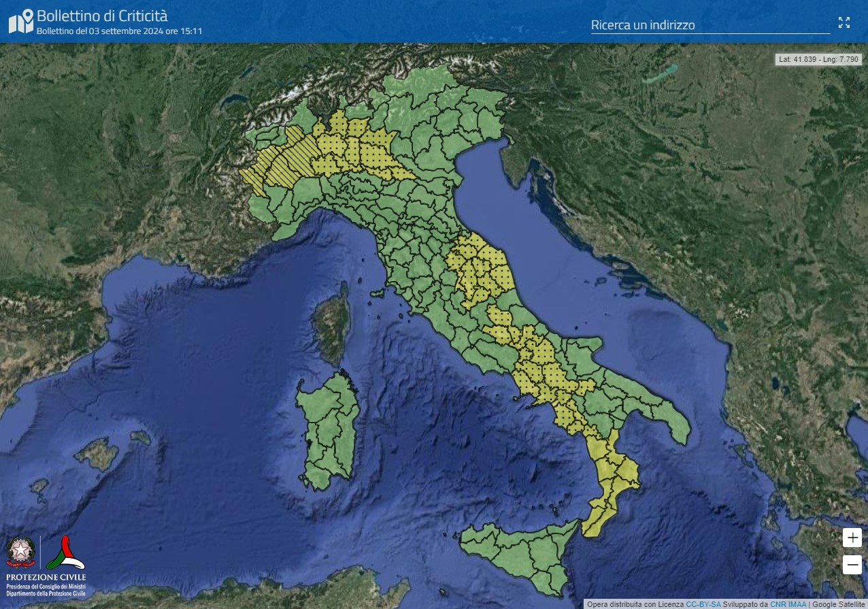Viewport: 868px width, 609px height.
Task: Toggle fullscreen map view
Action: tap(844, 22)
